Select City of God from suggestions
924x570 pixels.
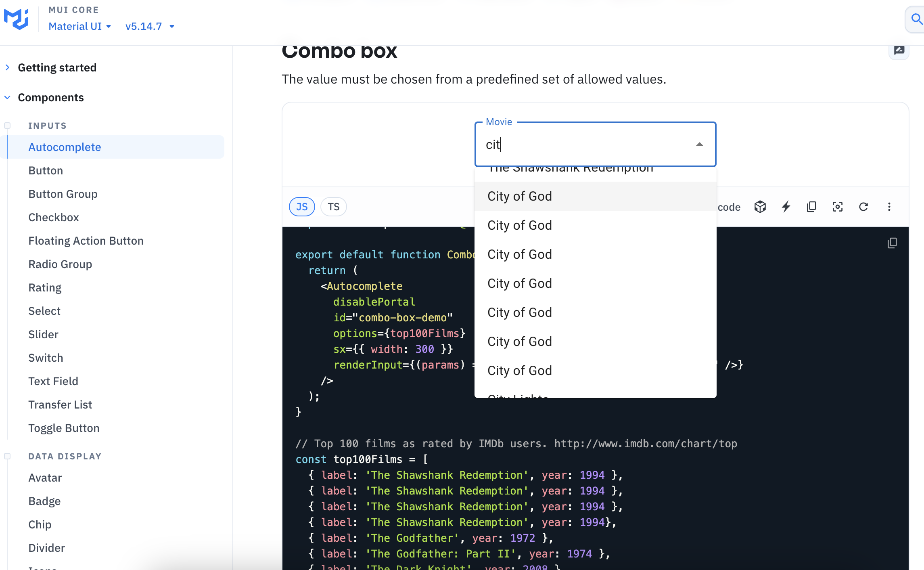(520, 196)
